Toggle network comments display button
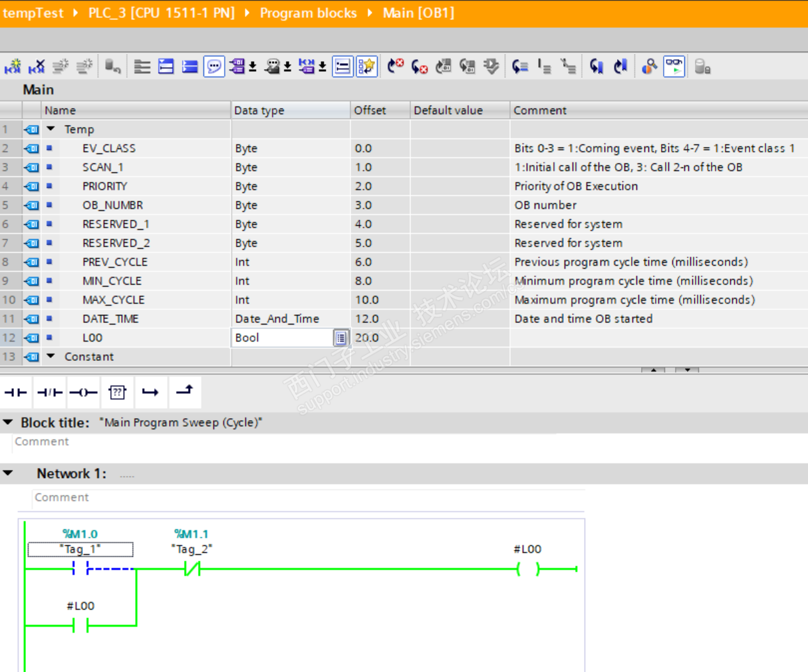Viewport: 808px width, 672px height. coord(213,66)
